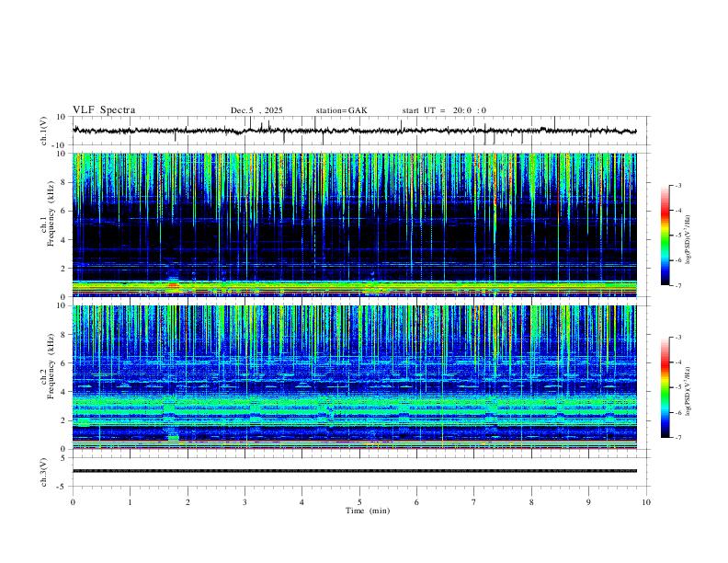Click the "8" kHz tick on ch.1 frequency axis
This screenshot has width=728, height=563.
coord(63,182)
